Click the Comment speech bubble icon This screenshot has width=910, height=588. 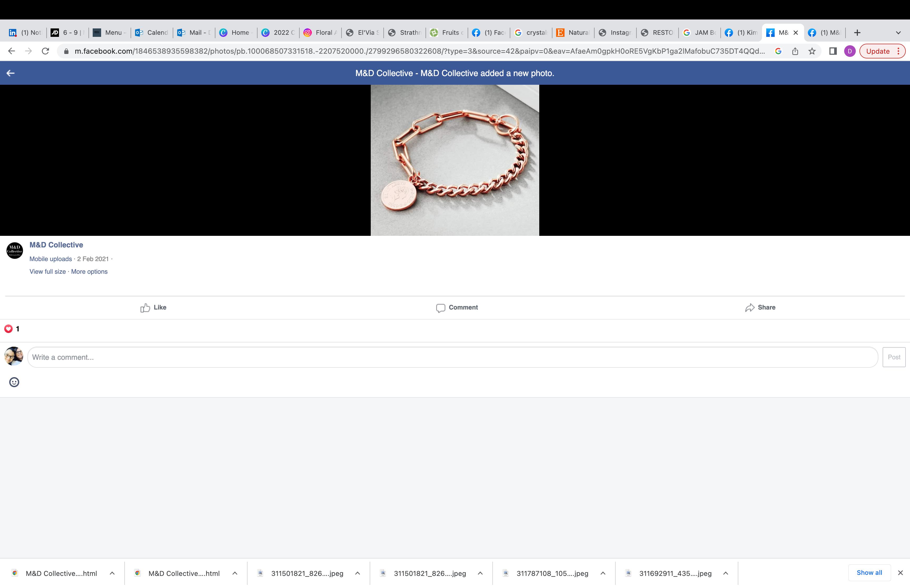click(x=440, y=308)
